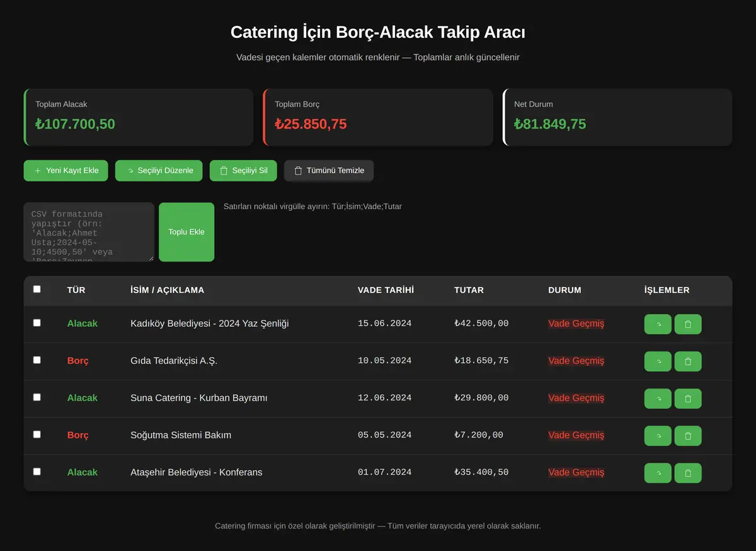Viewport: 756px width, 551px height.
Task: Edit the Suna Catering entry
Action: point(658,399)
